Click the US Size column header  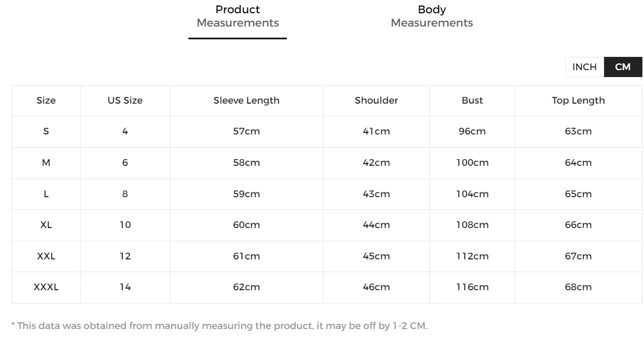[125, 100]
